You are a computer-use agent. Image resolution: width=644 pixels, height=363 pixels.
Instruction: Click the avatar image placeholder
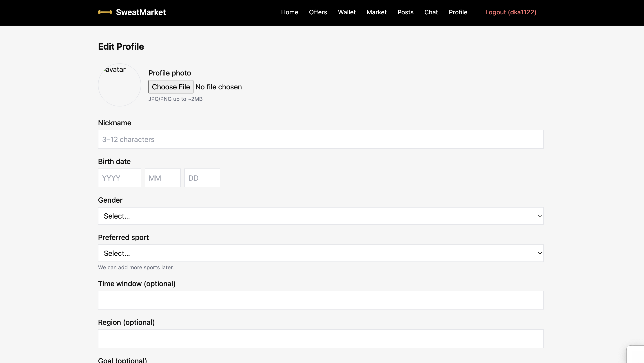tap(119, 85)
